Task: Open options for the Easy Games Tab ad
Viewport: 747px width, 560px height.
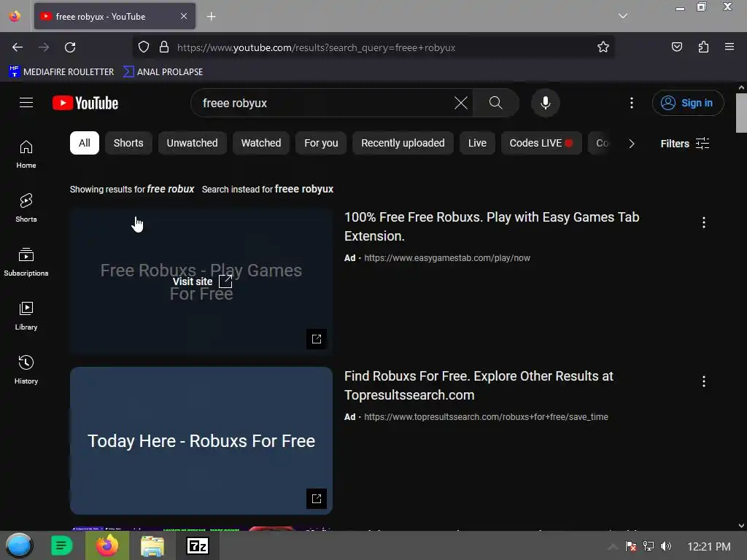Action: point(704,222)
